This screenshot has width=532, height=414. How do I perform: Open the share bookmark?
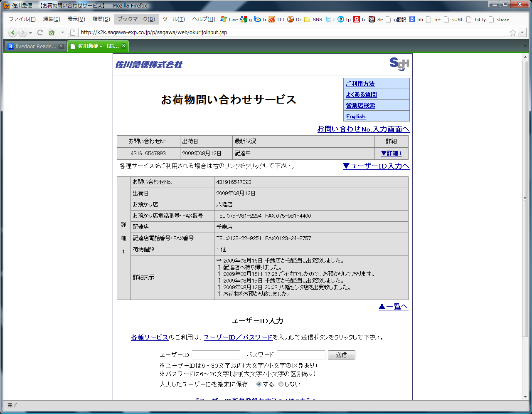(499, 19)
